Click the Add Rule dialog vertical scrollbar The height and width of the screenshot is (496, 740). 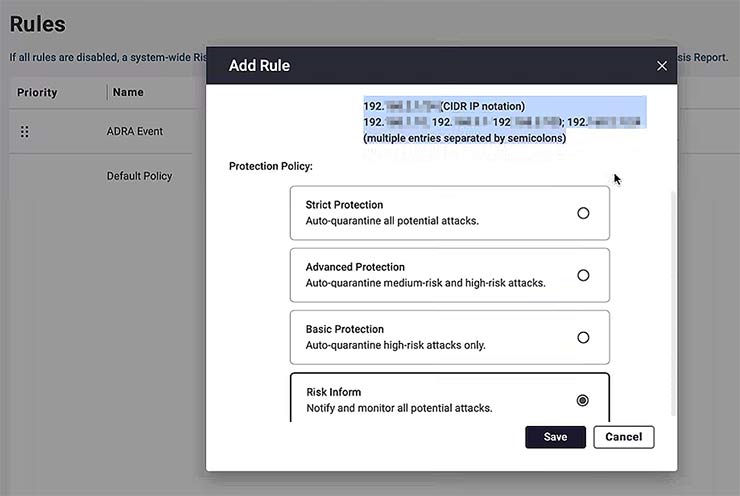(672, 300)
